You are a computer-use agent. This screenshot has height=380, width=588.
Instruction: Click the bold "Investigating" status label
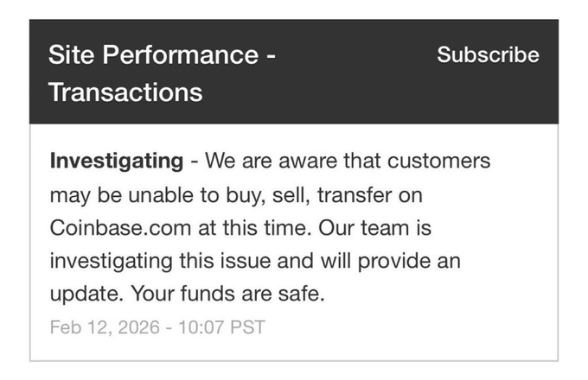tap(117, 161)
